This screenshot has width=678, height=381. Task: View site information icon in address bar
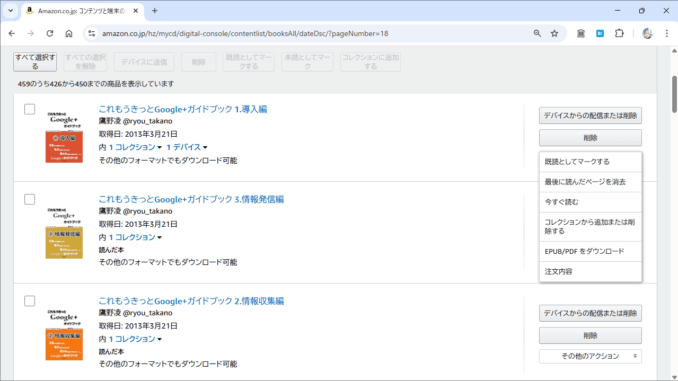pos(92,33)
